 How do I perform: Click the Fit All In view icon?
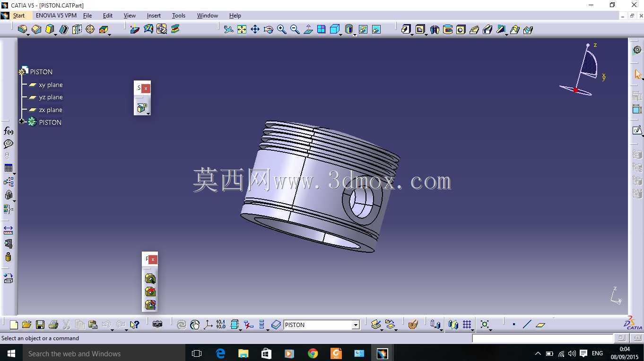click(242, 29)
